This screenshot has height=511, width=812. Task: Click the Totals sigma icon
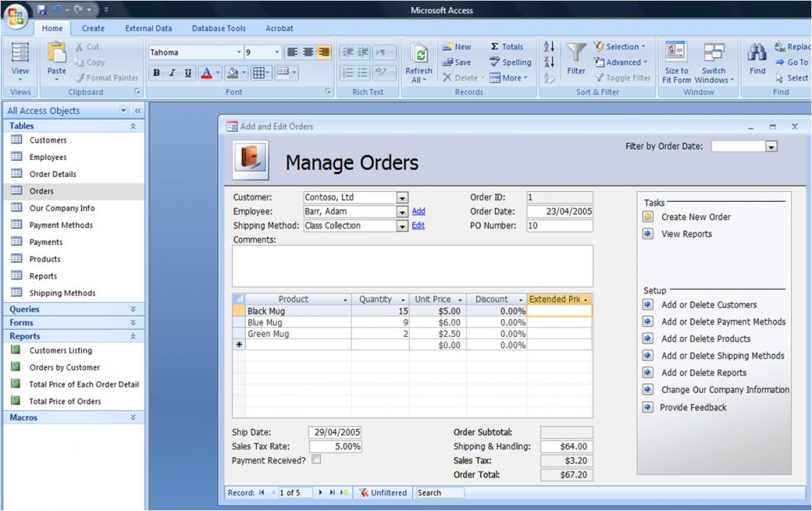tap(495, 46)
